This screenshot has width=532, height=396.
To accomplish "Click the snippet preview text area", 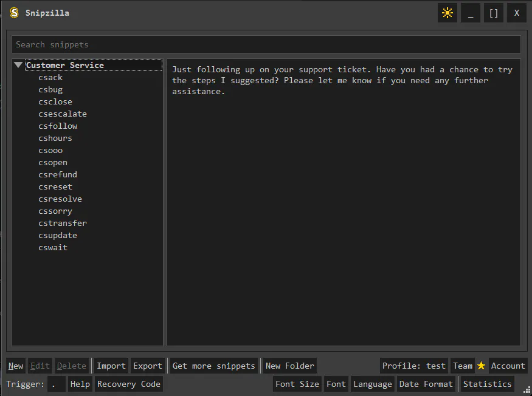I will click(x=344, y=202).
